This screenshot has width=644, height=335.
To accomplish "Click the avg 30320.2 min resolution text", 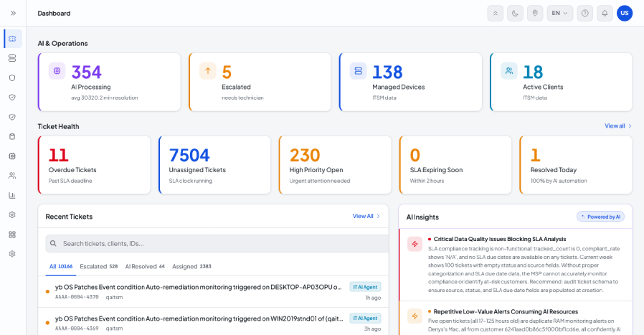I will coord(104,98).
